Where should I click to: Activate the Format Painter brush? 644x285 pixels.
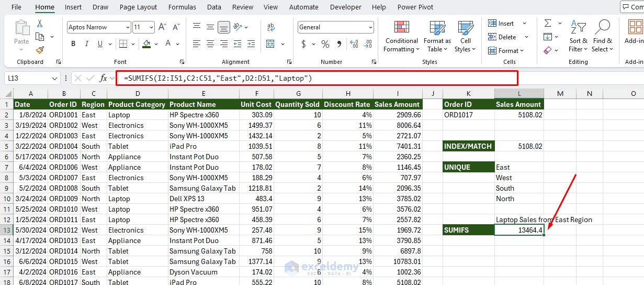(40, 50)
